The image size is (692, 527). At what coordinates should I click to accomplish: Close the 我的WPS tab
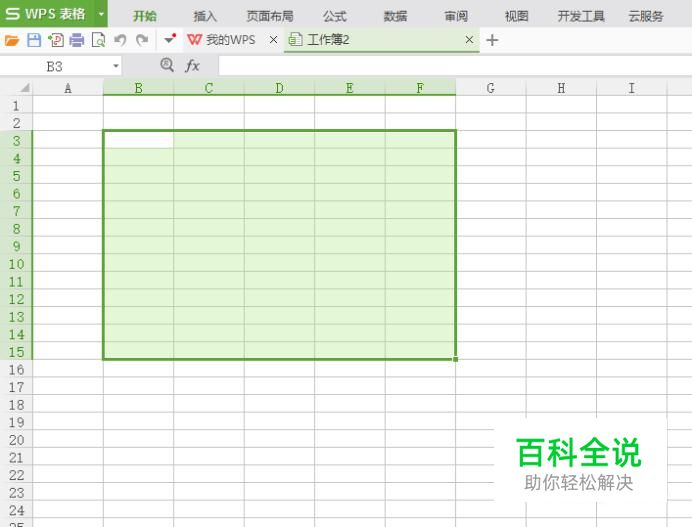(x=273, y=40)
